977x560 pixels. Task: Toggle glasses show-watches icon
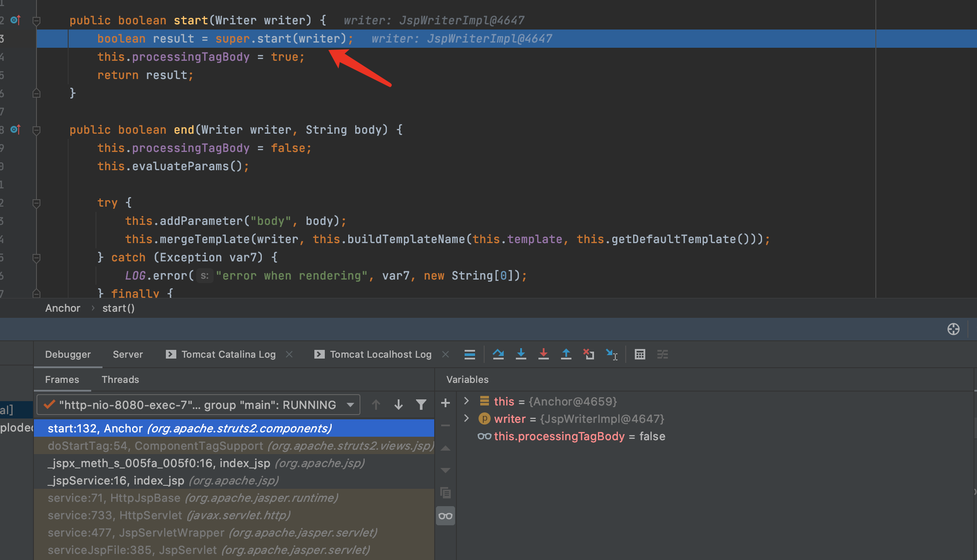[446, 516]
